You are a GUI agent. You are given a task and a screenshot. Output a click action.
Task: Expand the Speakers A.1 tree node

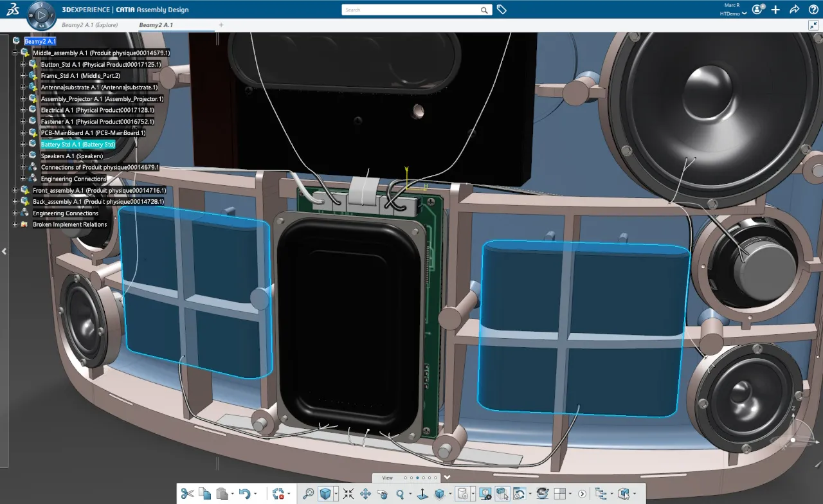23,156
